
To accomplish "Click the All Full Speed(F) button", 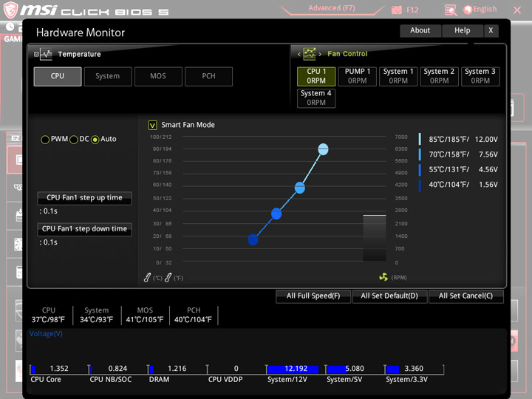I will coord(313,296).
